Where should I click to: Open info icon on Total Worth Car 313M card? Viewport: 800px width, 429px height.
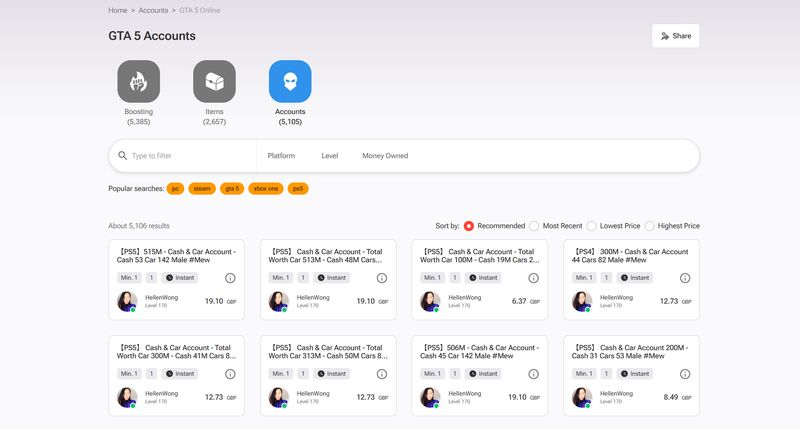[382, 374]
